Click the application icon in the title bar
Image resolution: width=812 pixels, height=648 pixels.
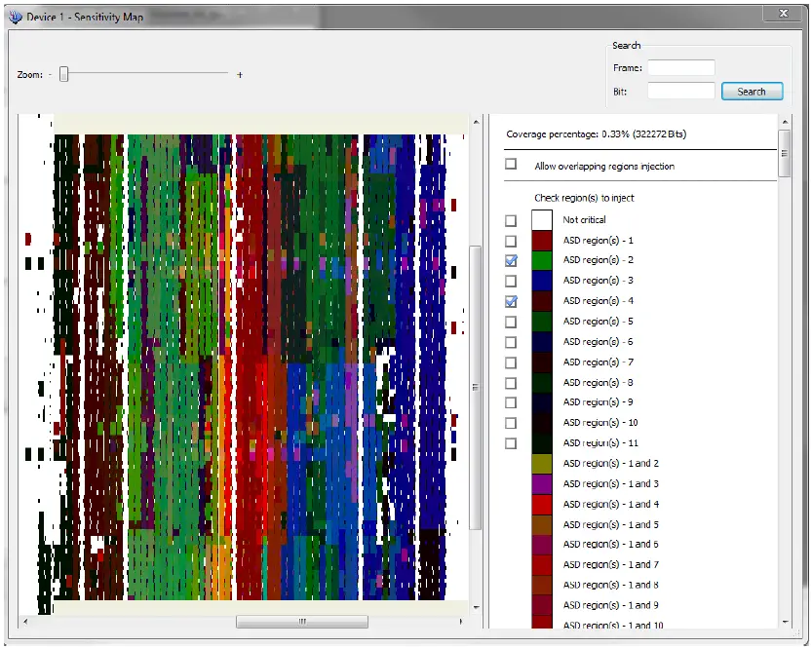pos(16,14)
